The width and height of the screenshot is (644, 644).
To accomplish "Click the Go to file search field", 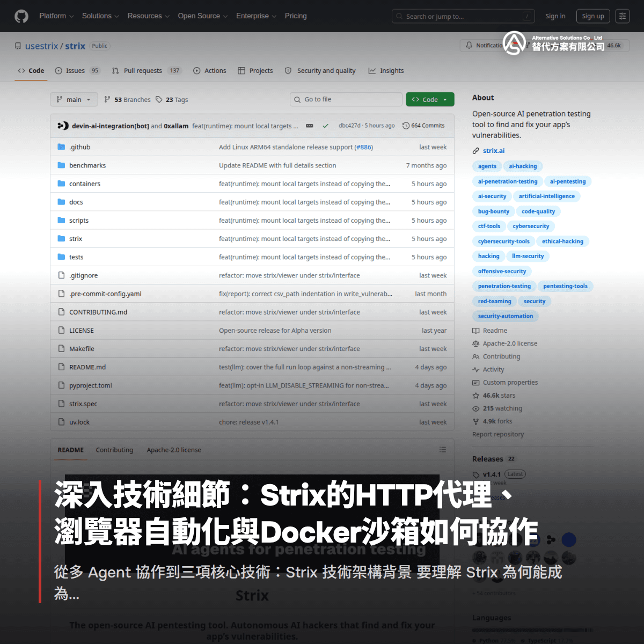I will click(346, 99).
